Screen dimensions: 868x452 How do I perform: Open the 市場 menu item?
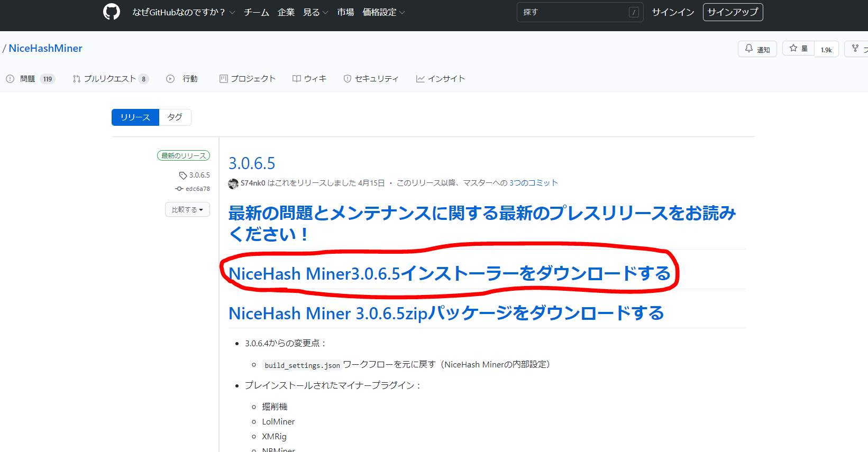[x=345, y=12]
